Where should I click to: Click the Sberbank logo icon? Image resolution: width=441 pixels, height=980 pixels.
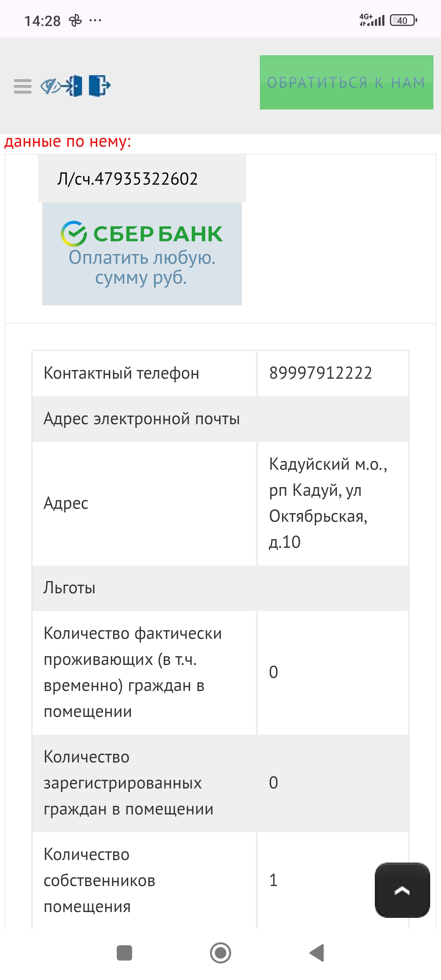point(73,233)
